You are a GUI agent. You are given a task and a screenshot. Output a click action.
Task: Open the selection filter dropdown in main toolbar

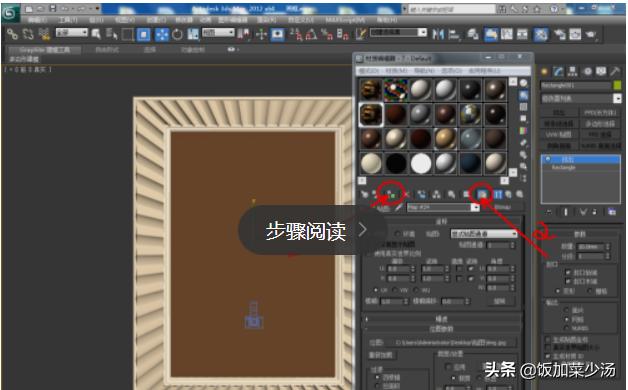(72, 32)
